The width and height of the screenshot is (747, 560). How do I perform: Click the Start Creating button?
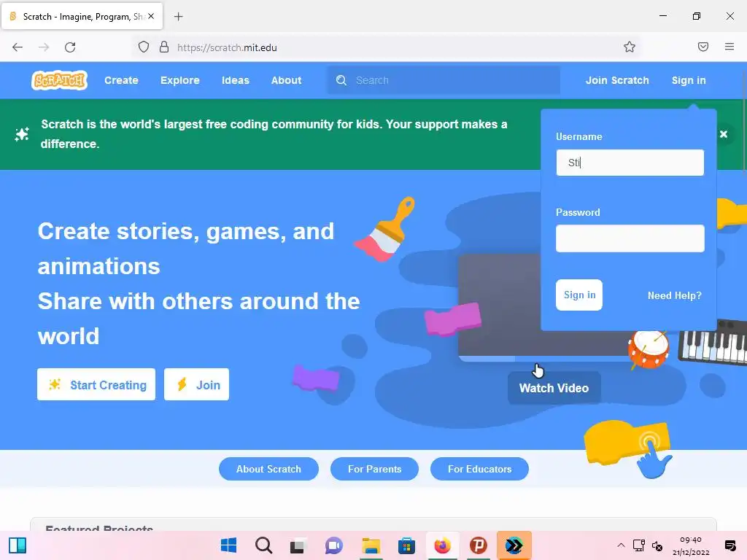pos(96,384)
